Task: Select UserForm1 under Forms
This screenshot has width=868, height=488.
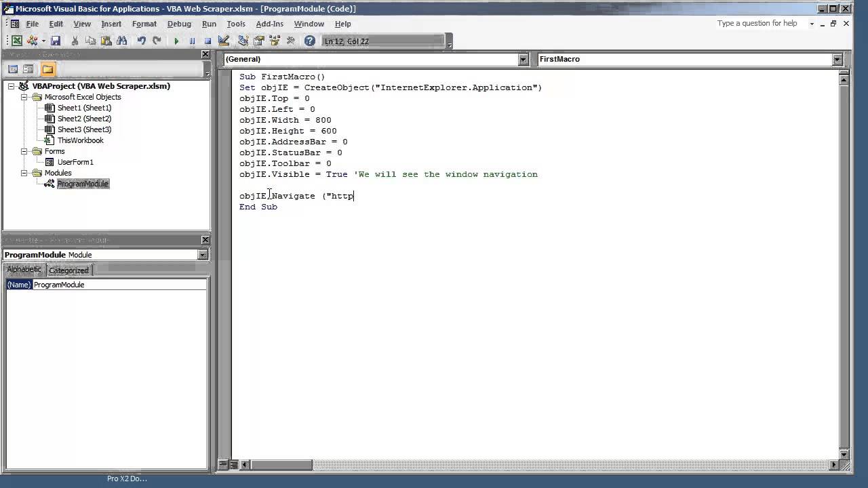Action: click(x=75, y=162)
